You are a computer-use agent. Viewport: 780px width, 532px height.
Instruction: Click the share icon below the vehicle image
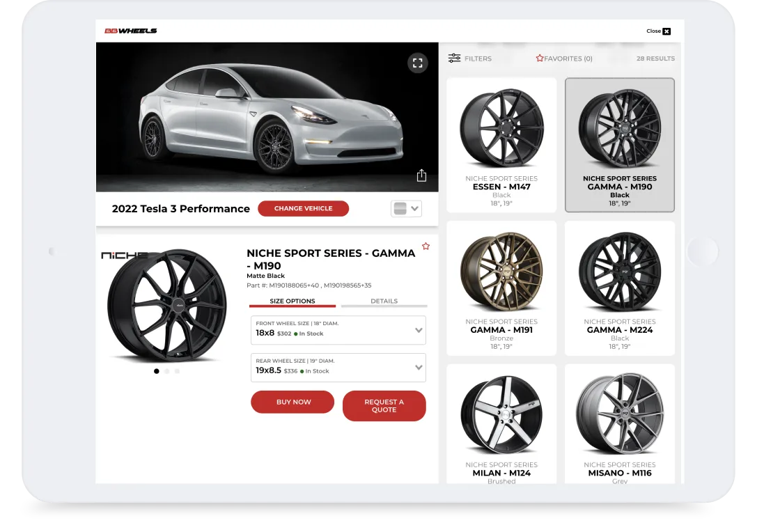tap(421, 175)
